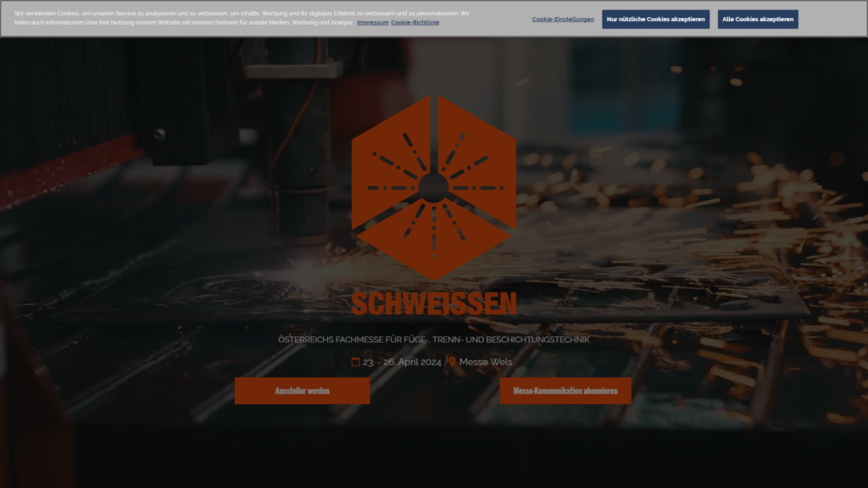This screenshot has height=488, width=868.
Task: Open the Cookie-Einstellungen link
Action: [563, 19]
